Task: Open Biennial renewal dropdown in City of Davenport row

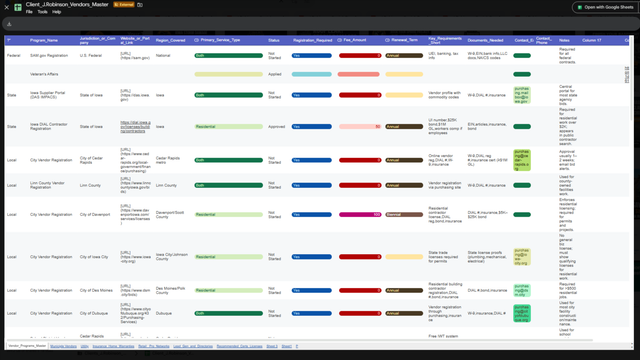Action: (404, 215)
